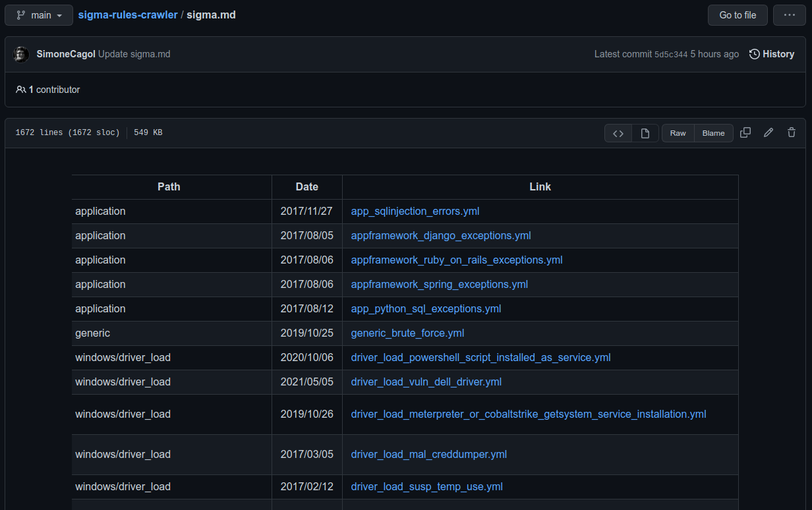Image resolution: width=812 pixels, height=510 pixels.
Task: Open the Blame view
Action: [713, 133]
